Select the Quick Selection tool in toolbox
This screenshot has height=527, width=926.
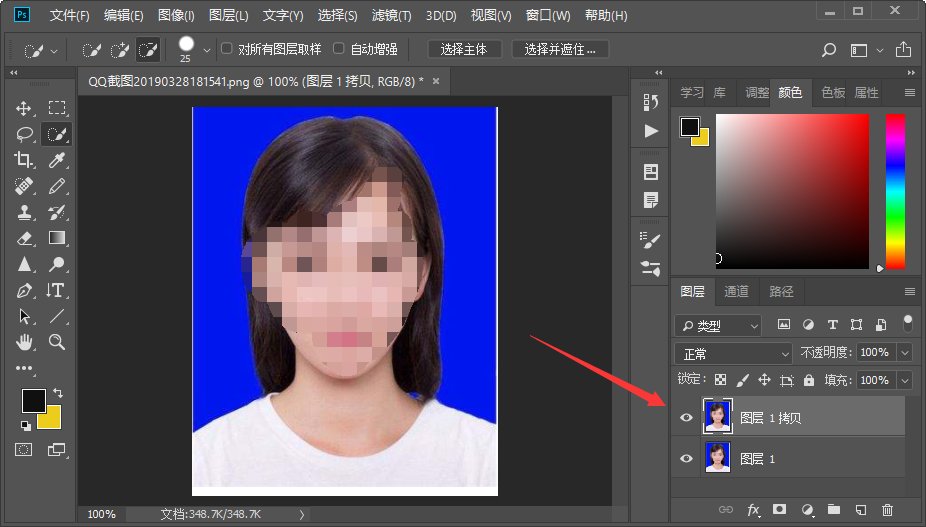coord(57,134)
